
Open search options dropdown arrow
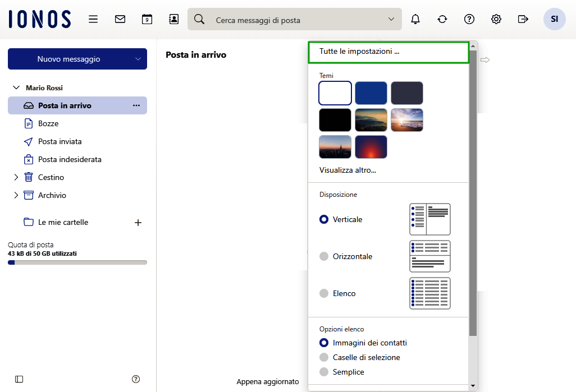tap(391, 19)
